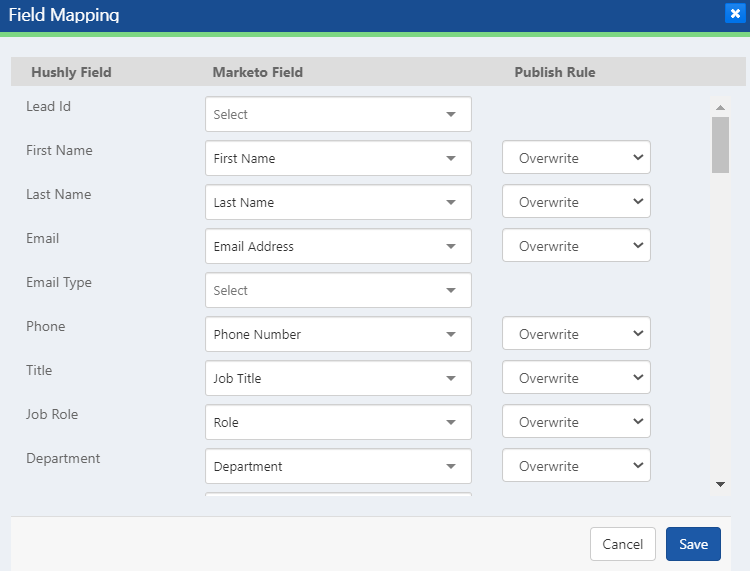Close the Field Mapping dialog
Screen dimensions: 750x571
[x=735, y=13]
